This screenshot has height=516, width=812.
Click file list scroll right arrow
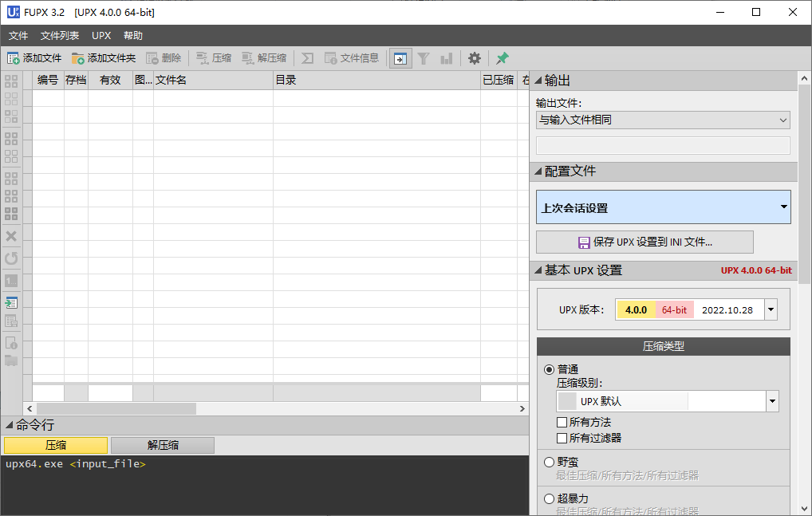click(522, 409)
